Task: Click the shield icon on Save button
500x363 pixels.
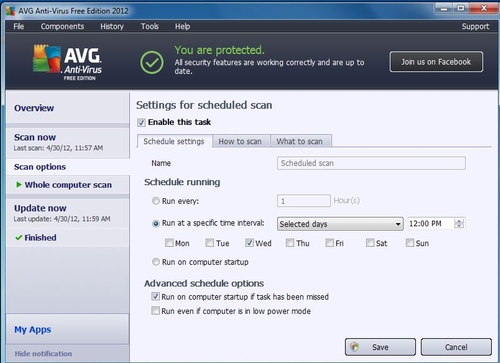Action: 355,347
